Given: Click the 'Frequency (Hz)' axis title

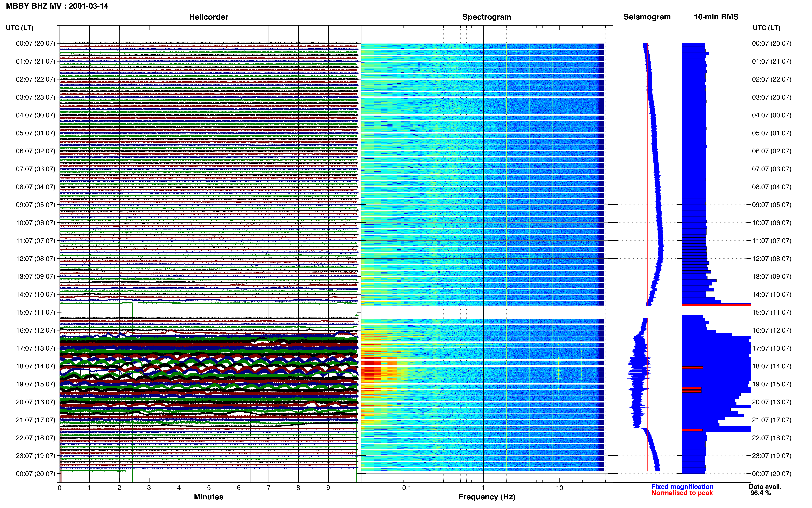Looking at the screenshot, I should (487, 497).
